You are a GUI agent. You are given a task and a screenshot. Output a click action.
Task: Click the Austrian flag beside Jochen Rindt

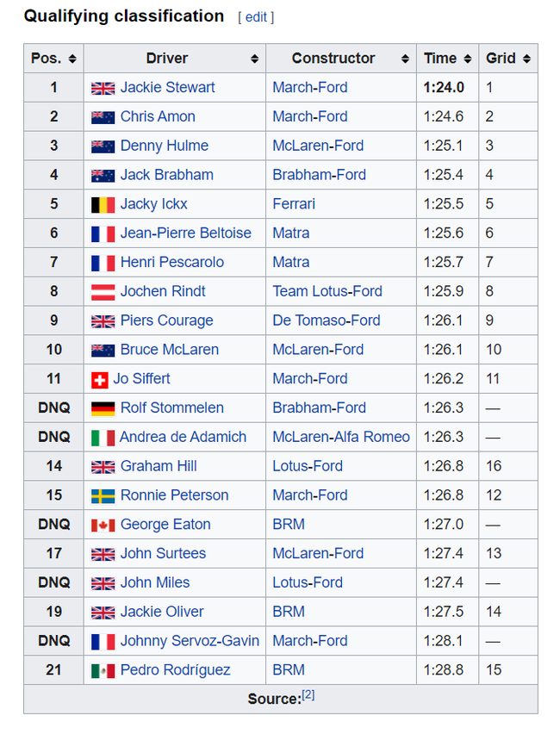pyautogui.click(x=103, y=292)
